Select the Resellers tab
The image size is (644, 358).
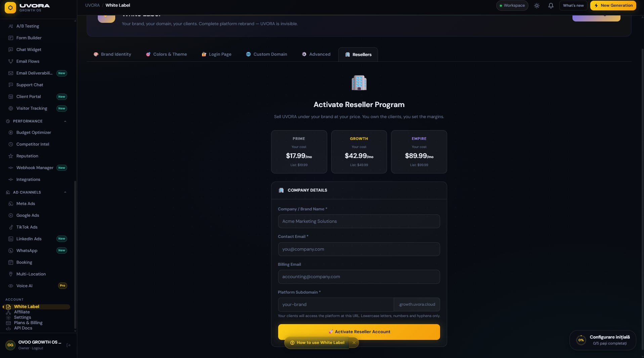358,55
